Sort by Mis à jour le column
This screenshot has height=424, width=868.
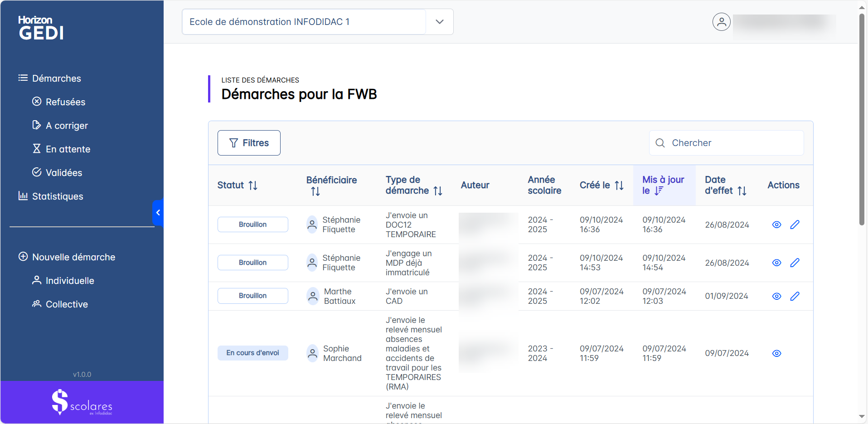click(659, 191)
